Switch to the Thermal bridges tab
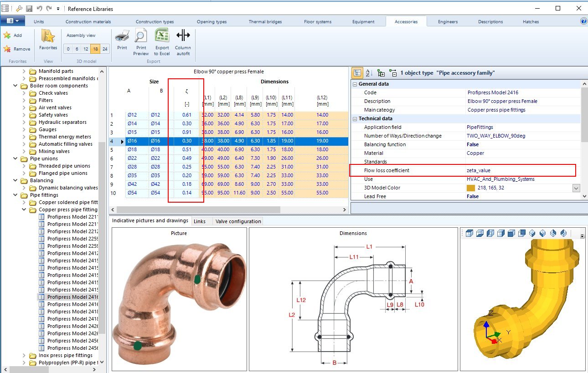Viewport: 588px width, 373px height. point(265,21)
